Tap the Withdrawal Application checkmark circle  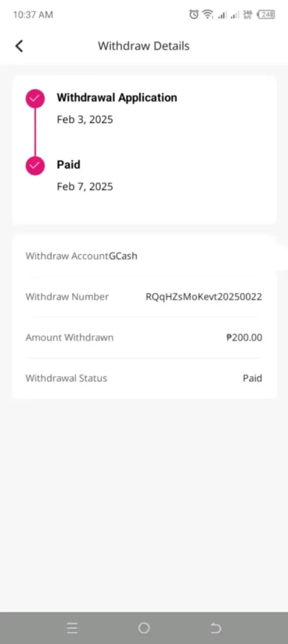pyautogui.click(x=35, y=99)
